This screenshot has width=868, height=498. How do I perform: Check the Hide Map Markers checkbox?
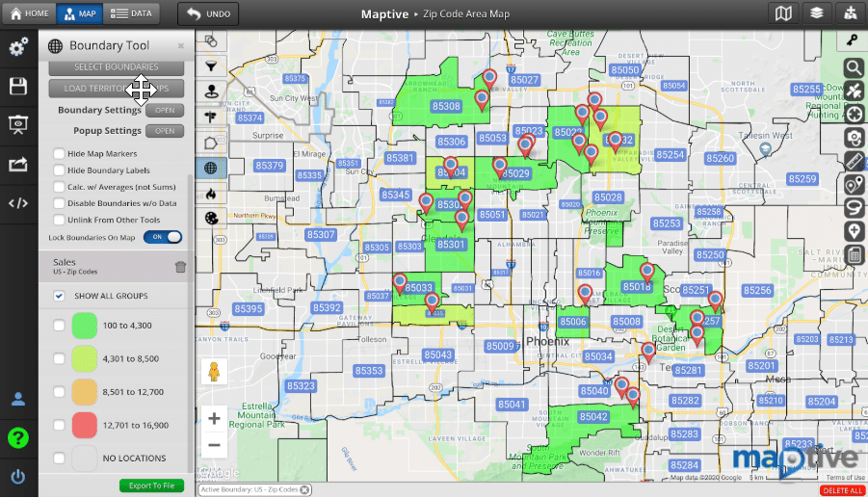(x=60, y=154)
